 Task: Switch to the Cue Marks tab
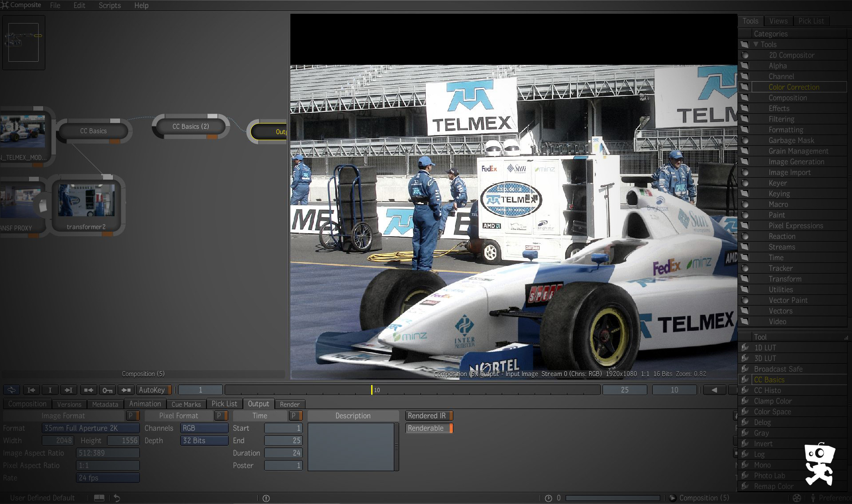(186, 404)
